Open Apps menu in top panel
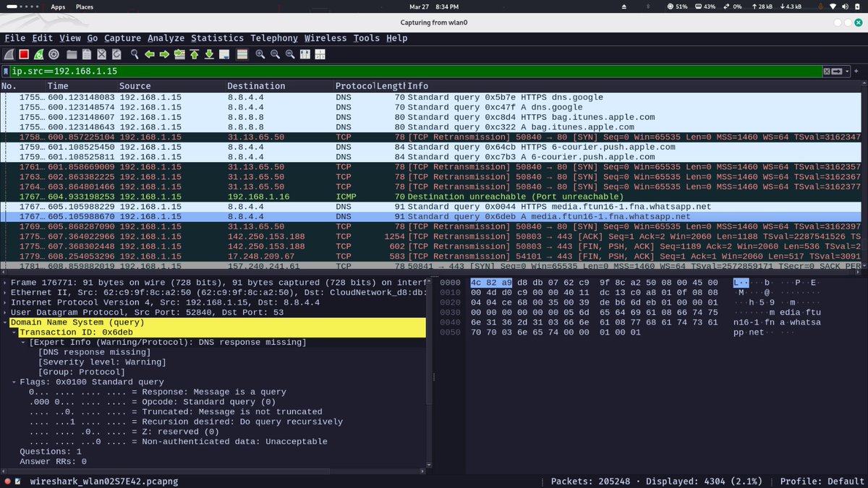 [58, 7]
